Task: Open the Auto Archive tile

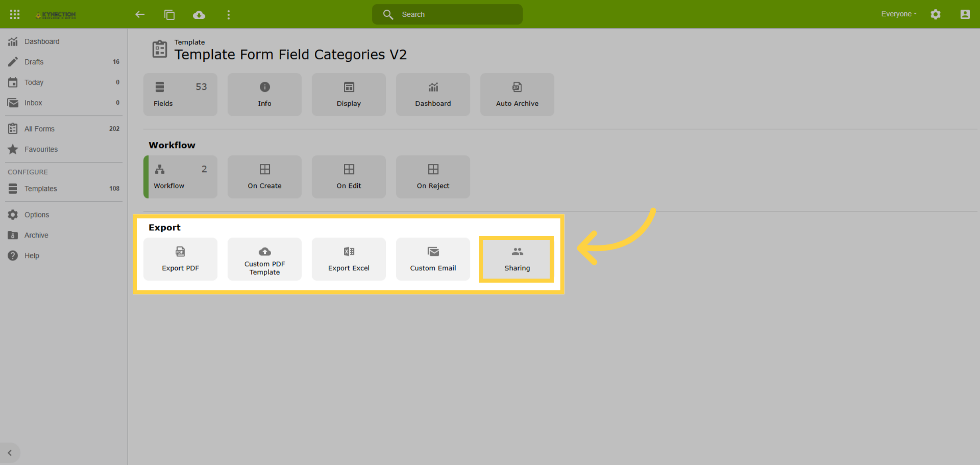Action: click(x=517, y=94)
